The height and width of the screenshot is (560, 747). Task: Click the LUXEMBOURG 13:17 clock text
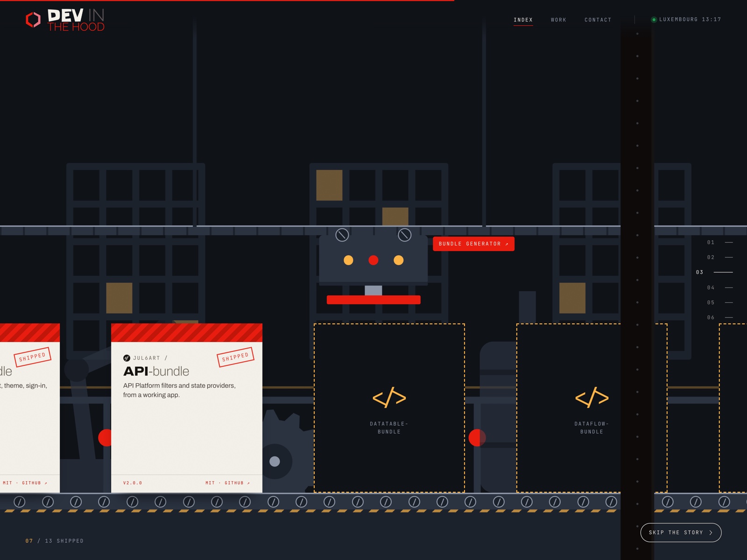click(x=690, y=20)
